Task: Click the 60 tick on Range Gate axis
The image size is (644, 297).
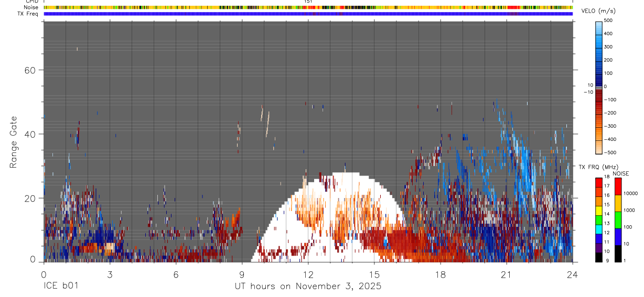Action: [31, 70]
